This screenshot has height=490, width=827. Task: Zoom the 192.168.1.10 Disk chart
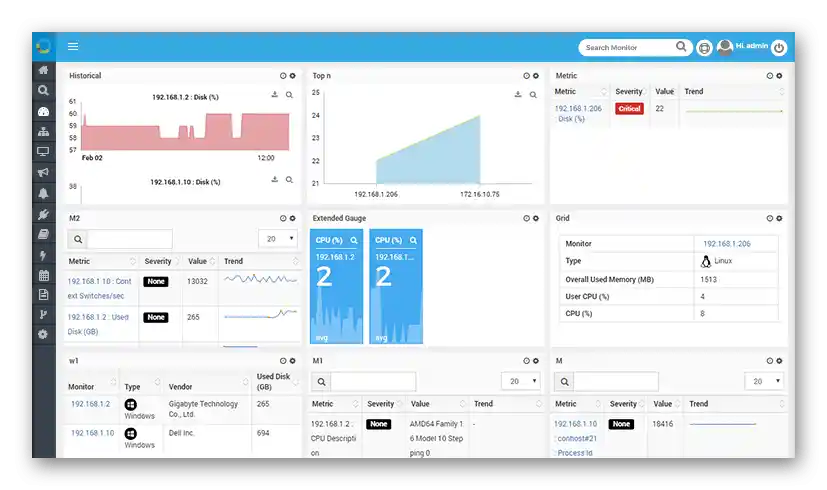(x=289, y=180)
